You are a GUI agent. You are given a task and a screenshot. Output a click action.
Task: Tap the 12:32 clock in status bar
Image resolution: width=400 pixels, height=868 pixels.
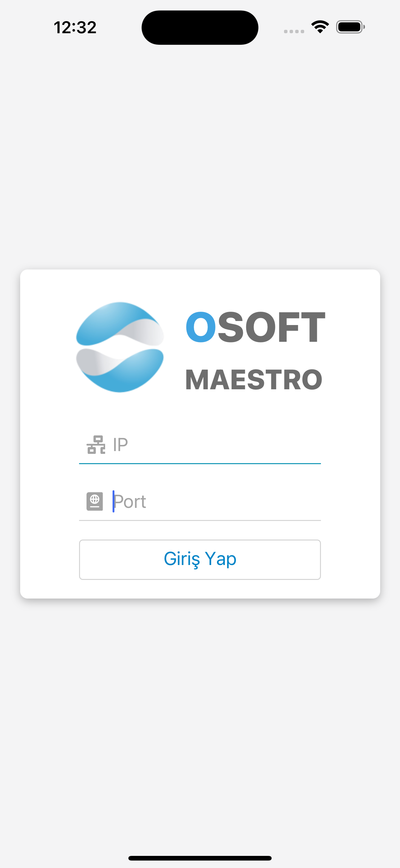coord(75,27)
